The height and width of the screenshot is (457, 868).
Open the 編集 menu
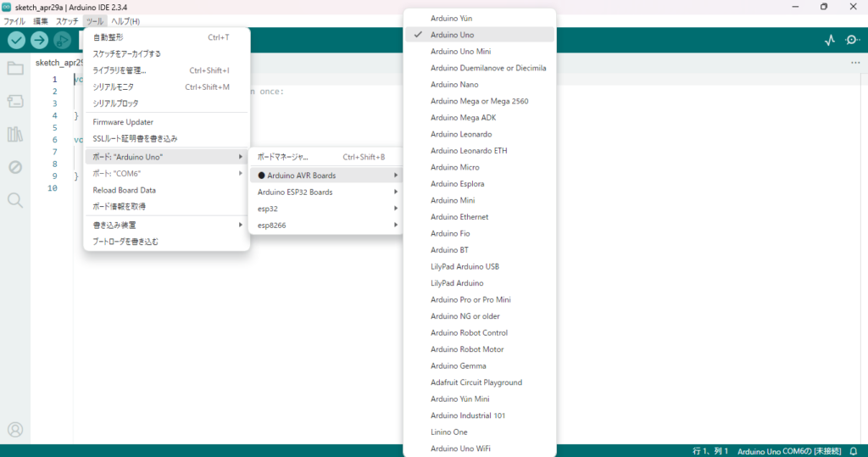pos(41,21)
